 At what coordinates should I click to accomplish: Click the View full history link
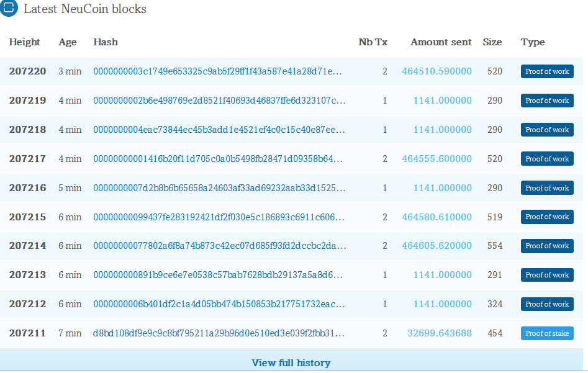click(x=291, y=363)
